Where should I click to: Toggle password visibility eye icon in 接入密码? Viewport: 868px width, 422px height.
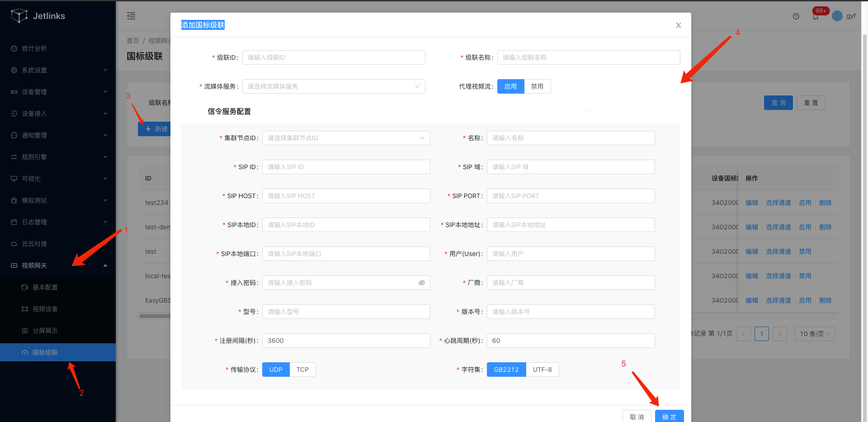coord(421,283)
